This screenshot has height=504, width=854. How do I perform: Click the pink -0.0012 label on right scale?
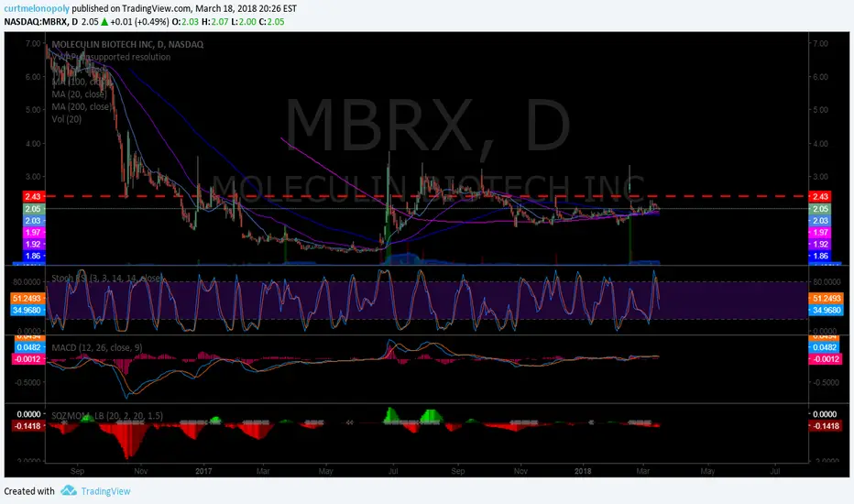coord(827,359)
